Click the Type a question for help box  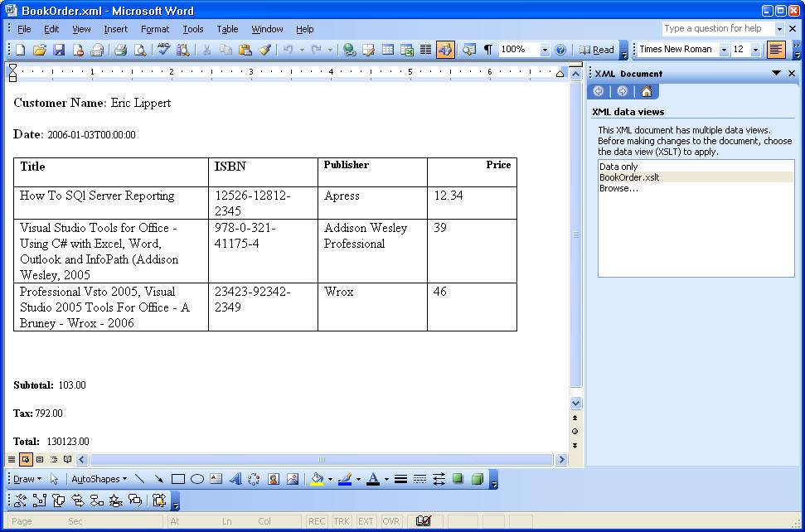(x=718, y=29)
